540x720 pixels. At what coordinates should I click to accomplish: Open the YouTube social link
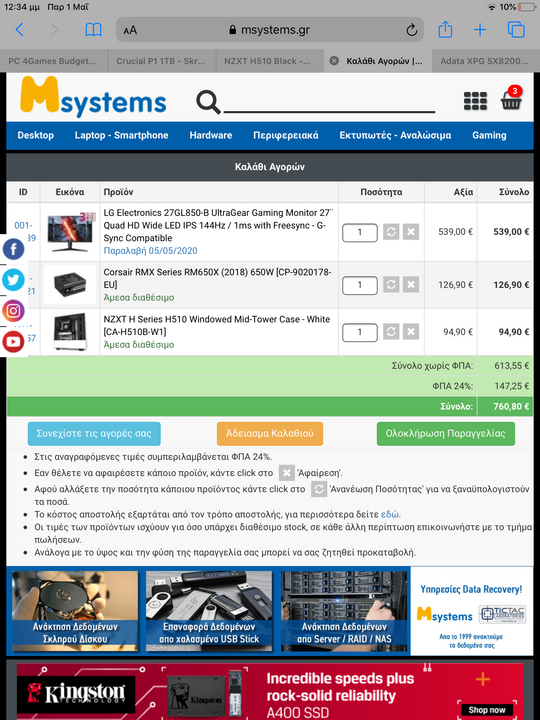(x=13, y=342)
